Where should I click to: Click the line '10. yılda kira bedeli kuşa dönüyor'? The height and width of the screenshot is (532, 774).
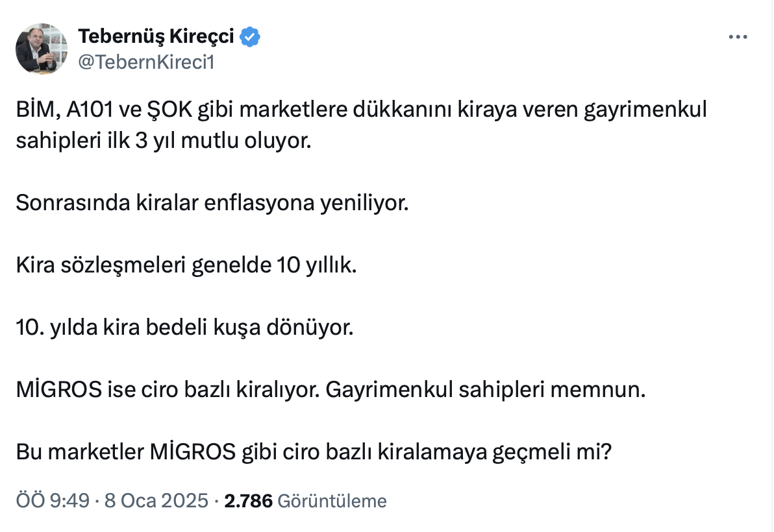tap(184, 328)
